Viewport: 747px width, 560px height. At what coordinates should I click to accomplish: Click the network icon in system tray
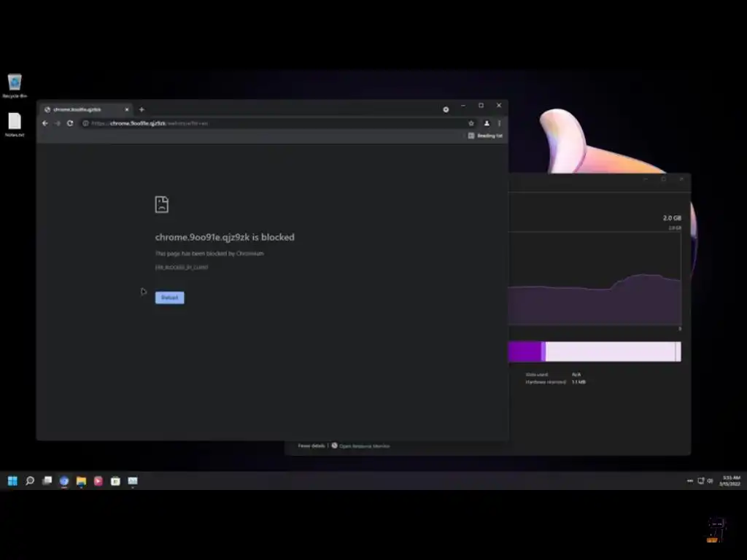[701, 481]
